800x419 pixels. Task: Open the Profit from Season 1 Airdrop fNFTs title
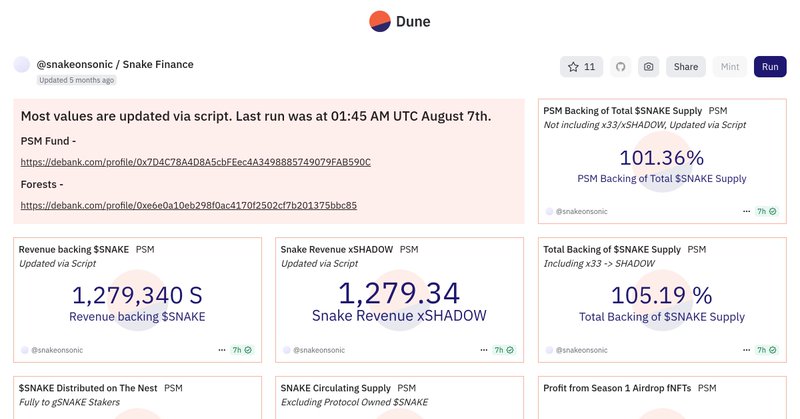(x=617, y=388)
